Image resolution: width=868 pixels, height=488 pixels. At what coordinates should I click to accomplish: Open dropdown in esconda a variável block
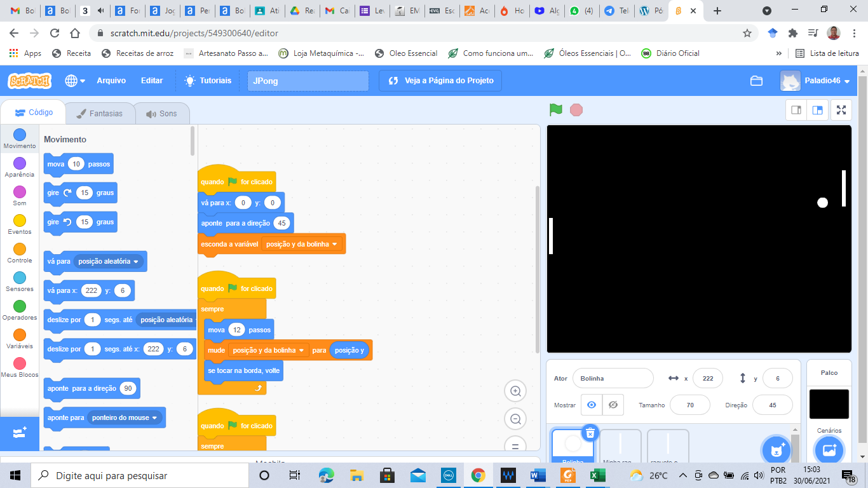pyautogui.click(x=302, y=244)
